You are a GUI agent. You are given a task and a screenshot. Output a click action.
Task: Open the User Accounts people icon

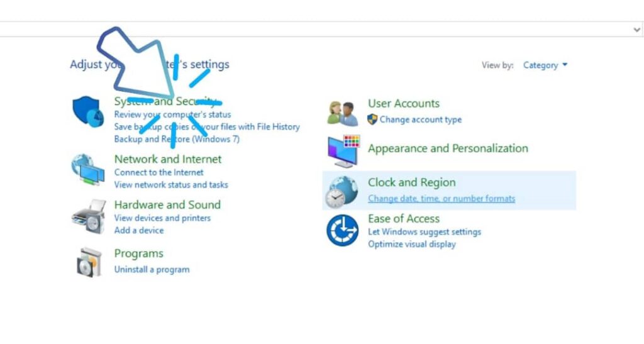click(343, 113)
